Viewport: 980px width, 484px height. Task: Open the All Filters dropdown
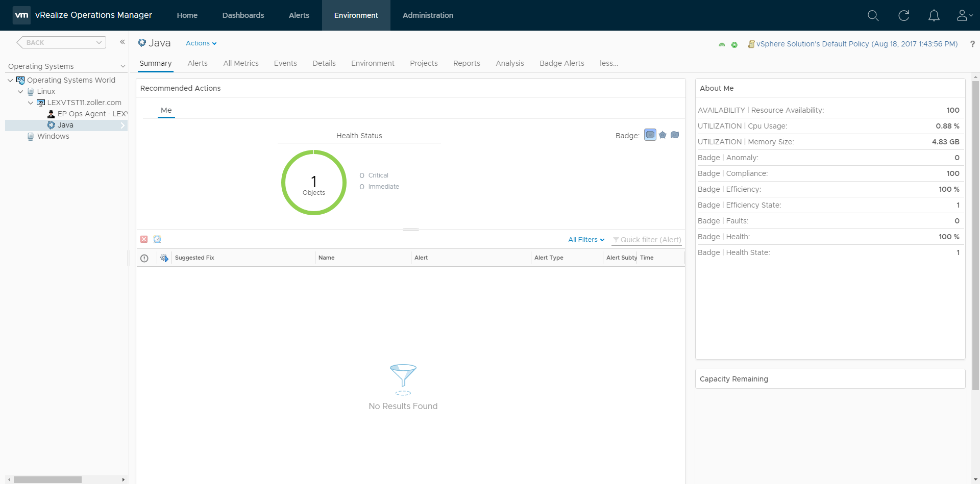[586, 240]
